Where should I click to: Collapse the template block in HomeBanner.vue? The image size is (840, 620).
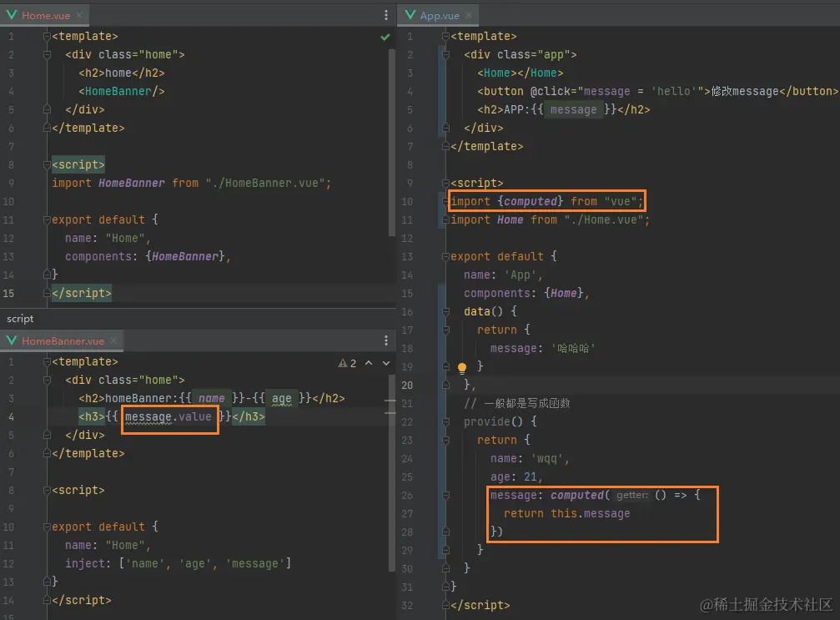(47, 361)
